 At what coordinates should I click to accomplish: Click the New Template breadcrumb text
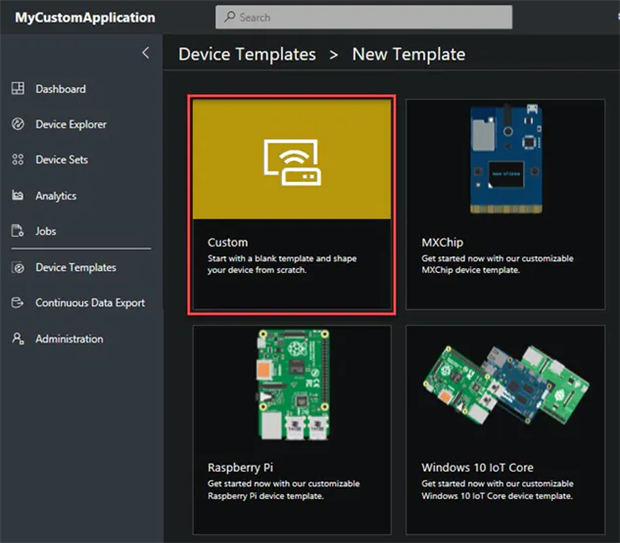pos(408,54)
